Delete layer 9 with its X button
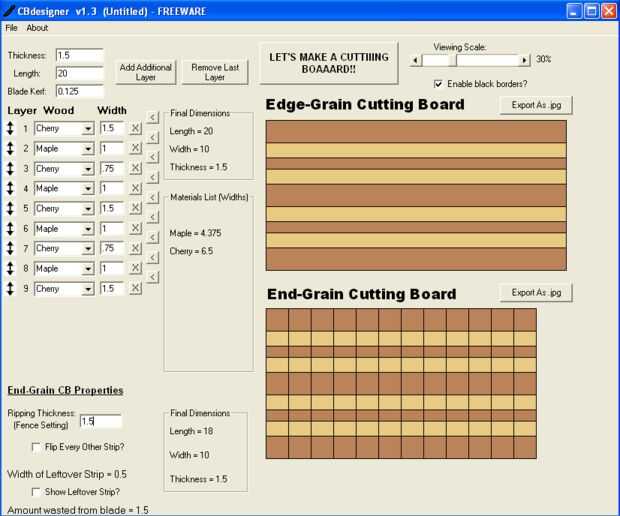Screen dimensions: 620x516 point(135,289)
